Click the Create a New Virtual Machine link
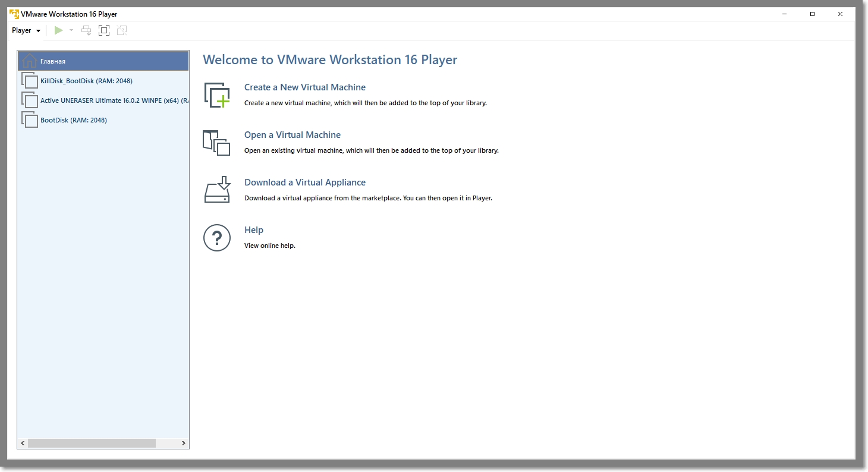The image size is (868, 472). (304, 87)
